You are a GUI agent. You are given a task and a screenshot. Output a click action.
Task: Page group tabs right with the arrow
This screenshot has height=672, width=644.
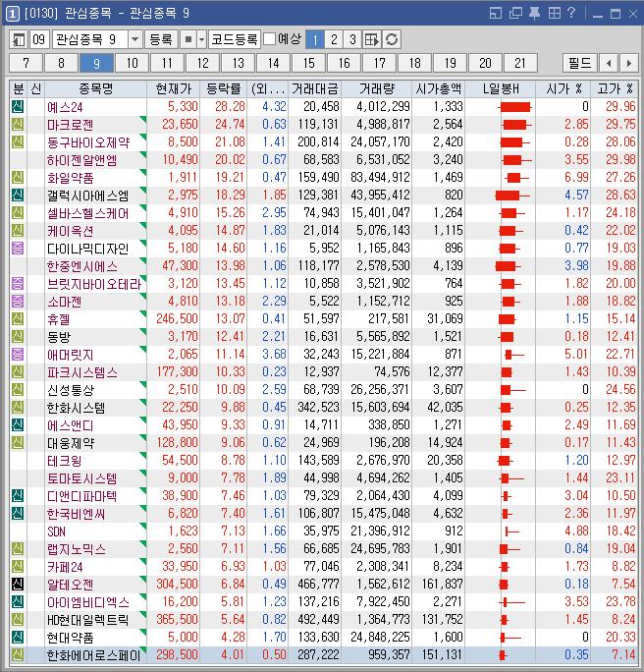click(x=628, y=64)
